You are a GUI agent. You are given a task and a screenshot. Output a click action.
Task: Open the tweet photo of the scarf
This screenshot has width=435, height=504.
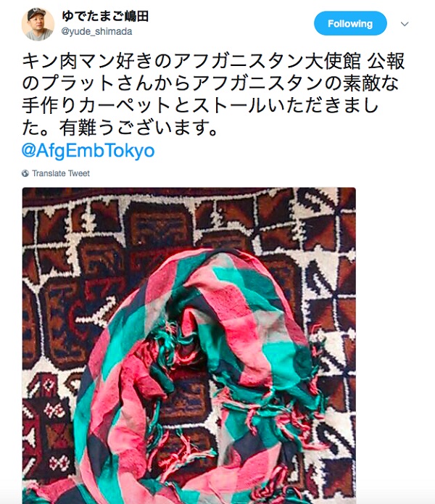[189, 345]
